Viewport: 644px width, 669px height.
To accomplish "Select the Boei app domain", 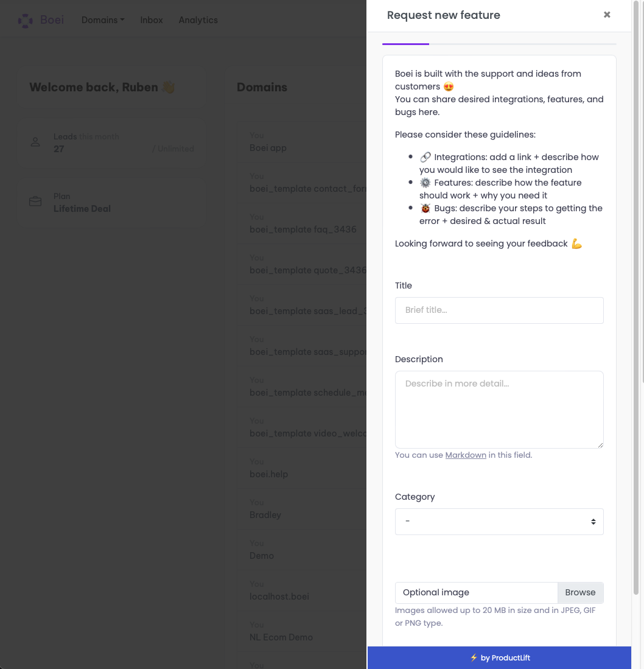I will (x=268, y=148).
